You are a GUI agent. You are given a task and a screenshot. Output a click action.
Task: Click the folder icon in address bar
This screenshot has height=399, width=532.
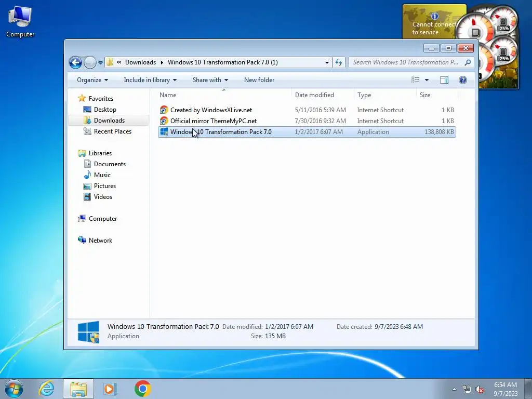(110, 62)
